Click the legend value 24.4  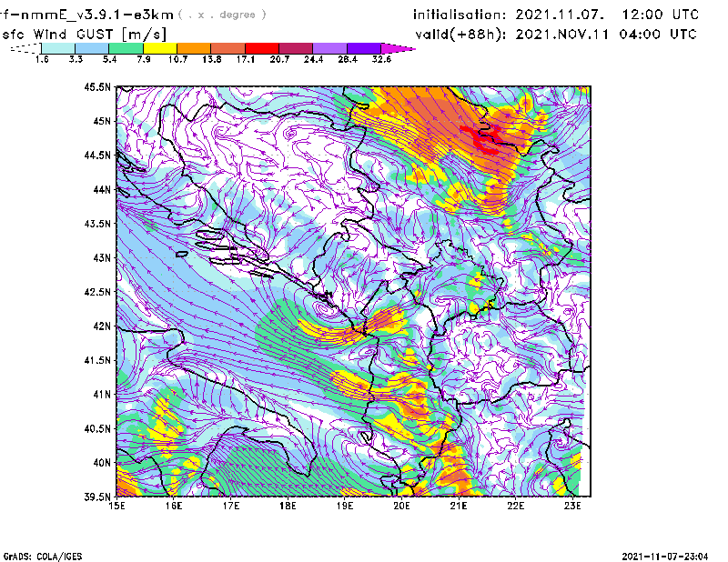[313, 59]
